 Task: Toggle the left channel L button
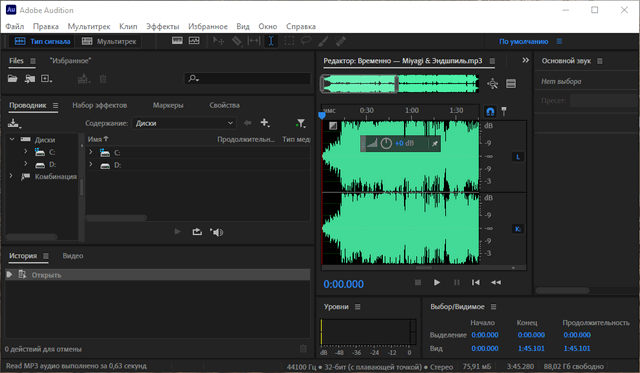tap(518, 157)
